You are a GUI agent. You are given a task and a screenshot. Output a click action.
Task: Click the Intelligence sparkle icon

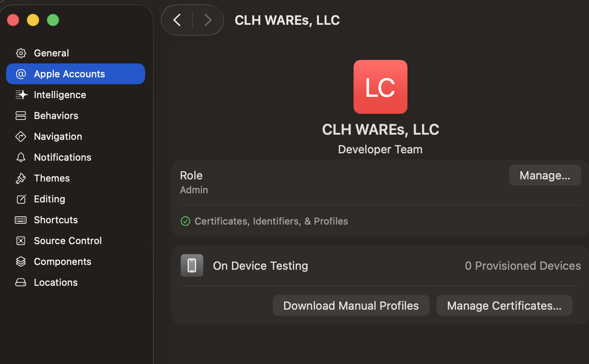(x=21, y=95)
